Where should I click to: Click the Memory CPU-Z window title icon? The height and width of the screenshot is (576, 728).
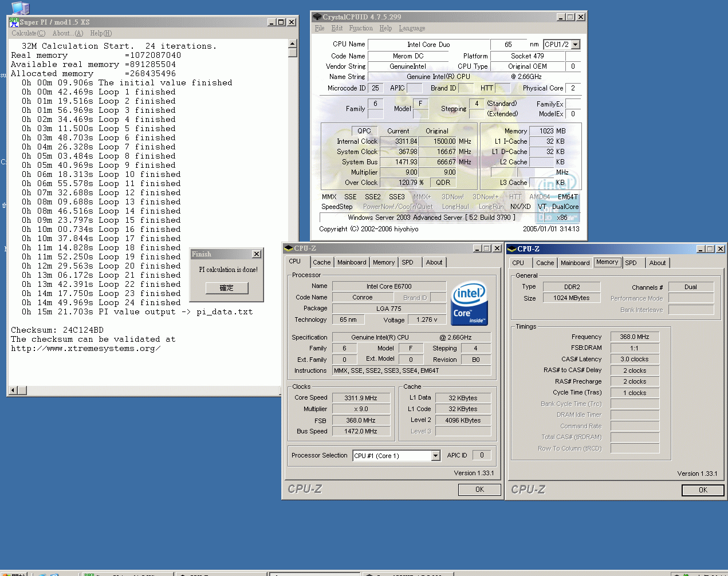(512, 249)
